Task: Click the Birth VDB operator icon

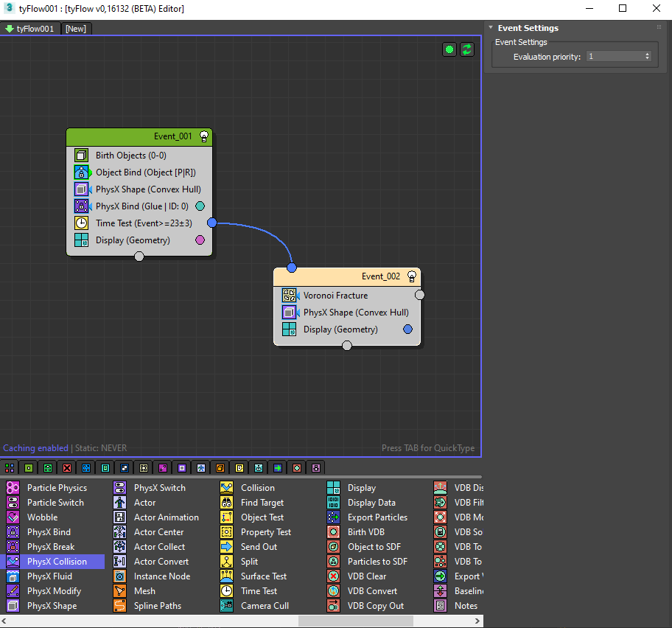Action: [334, 532]
